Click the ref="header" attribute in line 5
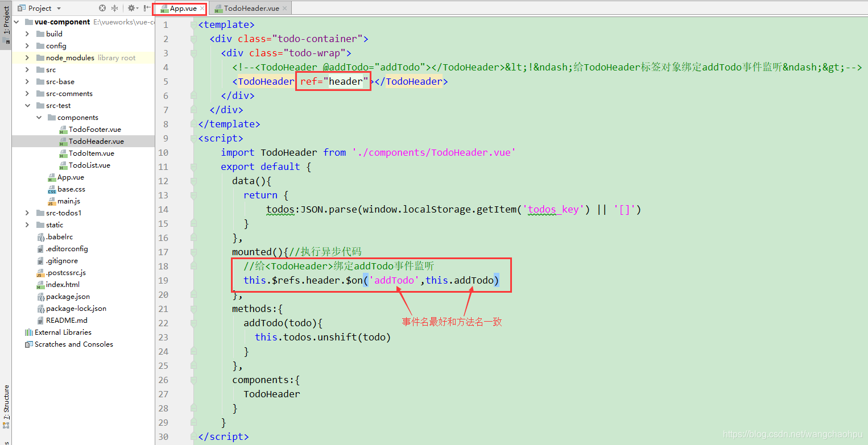The image size is (868, 445). (334, 81)
